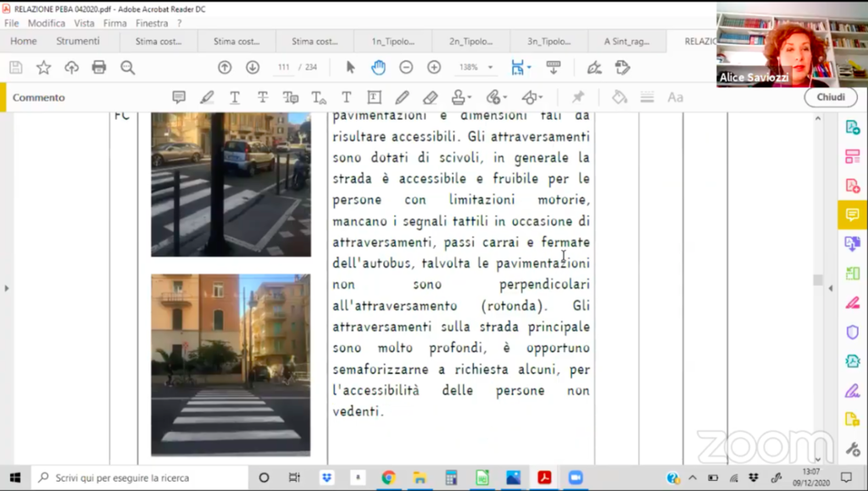Select the text highlighter tool
Image resolution: width=868 pixels, height=491 pixels.
point(207,98)
